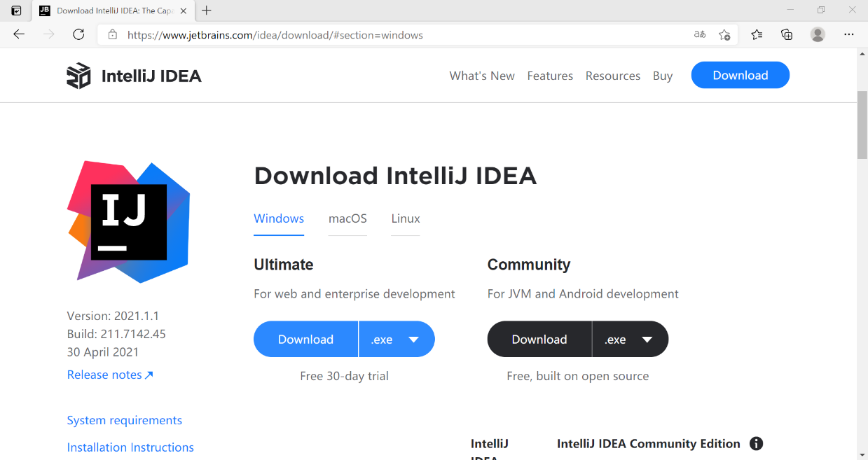Download the Community edition
868x460 pixels.
pyautogui.click(x=539, y=339)
